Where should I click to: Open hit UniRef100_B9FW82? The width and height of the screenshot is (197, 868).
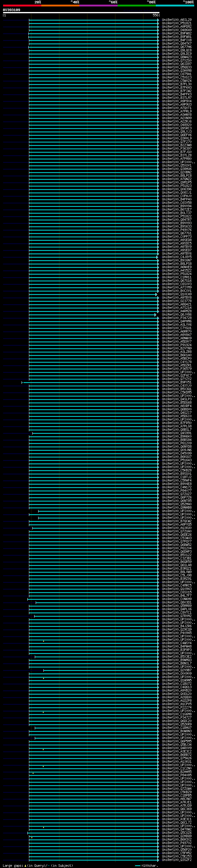tap(176, 33)
